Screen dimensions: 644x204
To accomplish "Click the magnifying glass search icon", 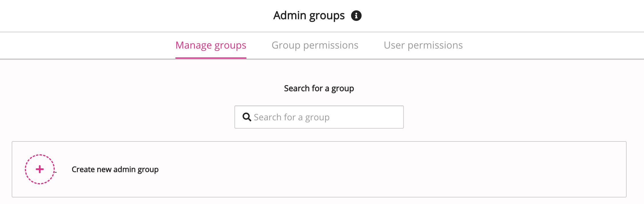I will click(x=247, y=117).
